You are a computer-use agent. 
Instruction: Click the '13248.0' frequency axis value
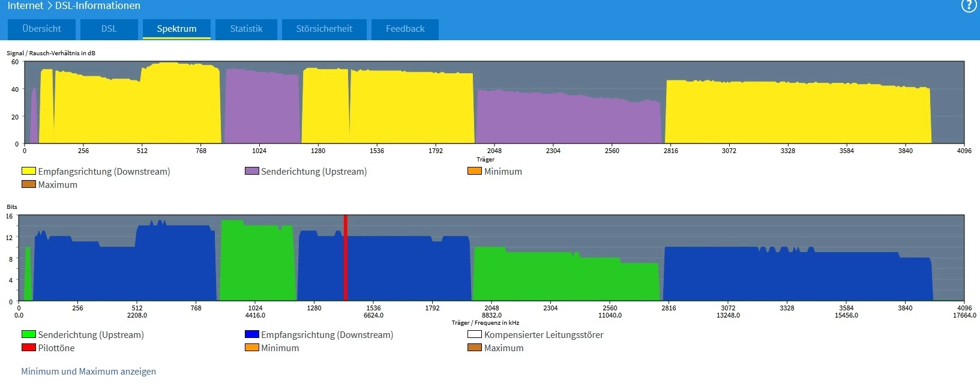tap(728, 315)
